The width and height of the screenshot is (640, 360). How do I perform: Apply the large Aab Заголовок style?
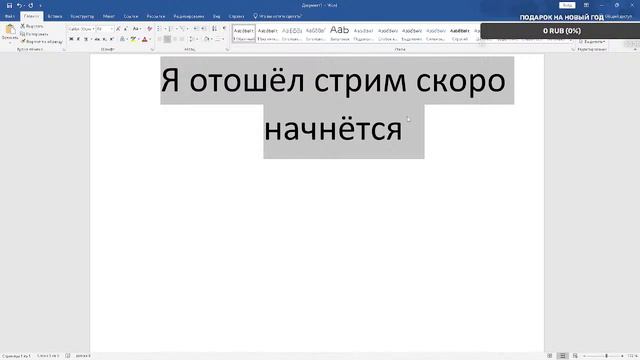coord(340,33)
